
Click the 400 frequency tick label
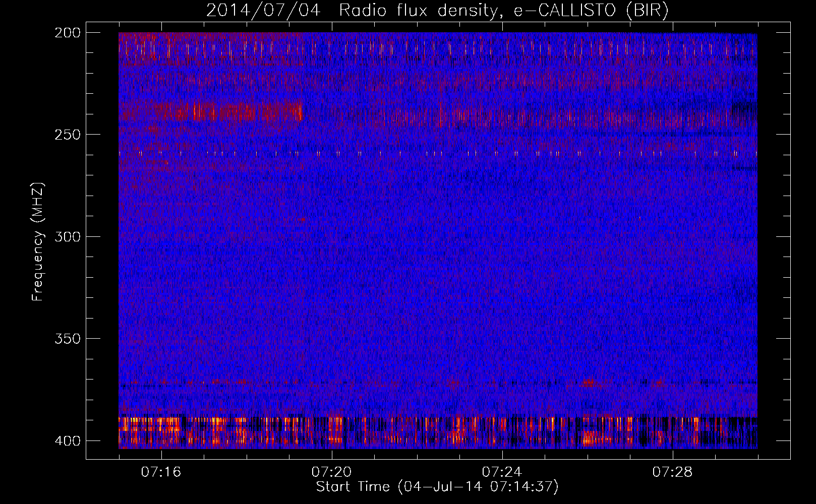point(68,441)
